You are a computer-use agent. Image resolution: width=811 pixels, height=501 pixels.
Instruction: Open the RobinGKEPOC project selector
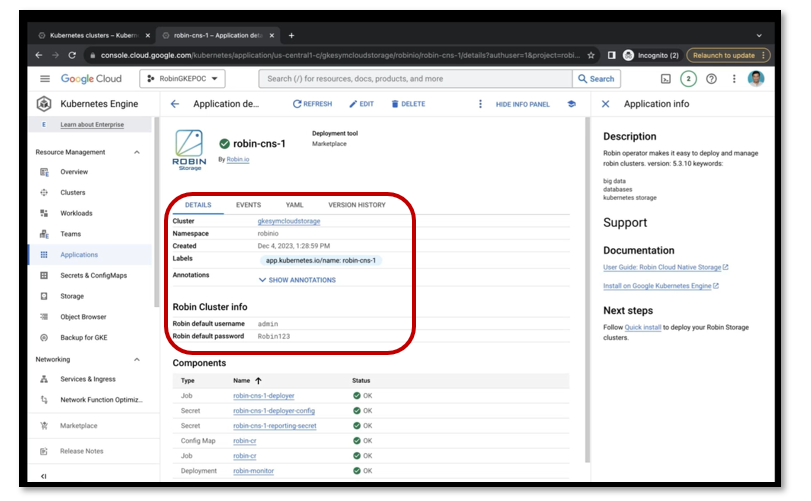182,79
